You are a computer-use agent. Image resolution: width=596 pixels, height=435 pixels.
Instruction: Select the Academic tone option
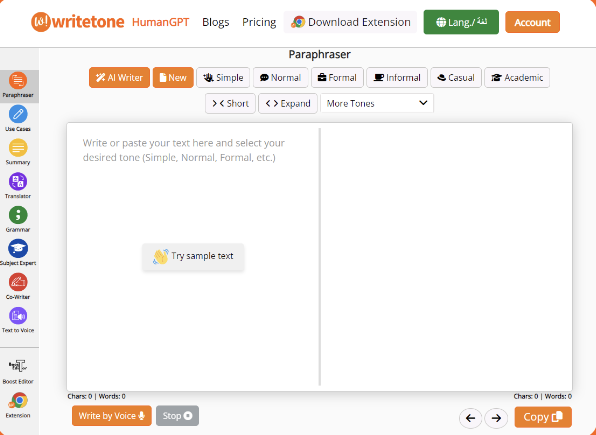tap(517, 78)
